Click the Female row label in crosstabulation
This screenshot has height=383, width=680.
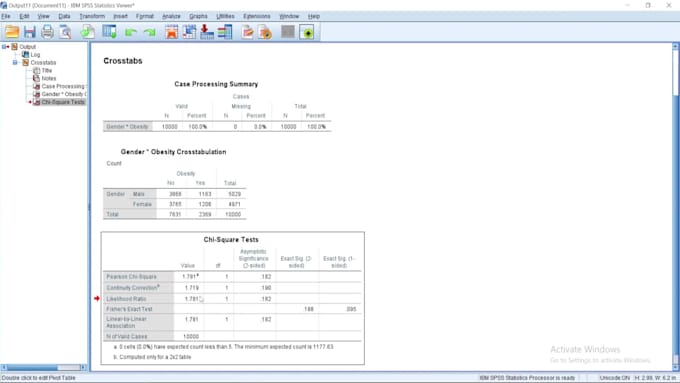(x=142, y=204)
